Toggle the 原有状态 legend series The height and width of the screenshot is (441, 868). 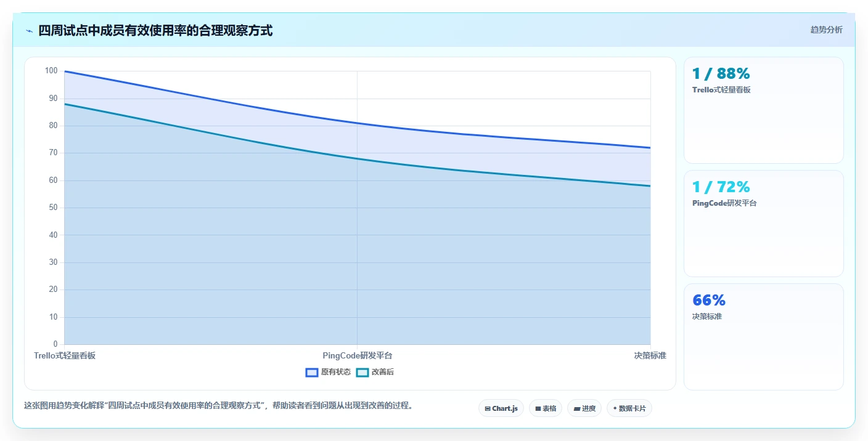(x=328, y=372)
